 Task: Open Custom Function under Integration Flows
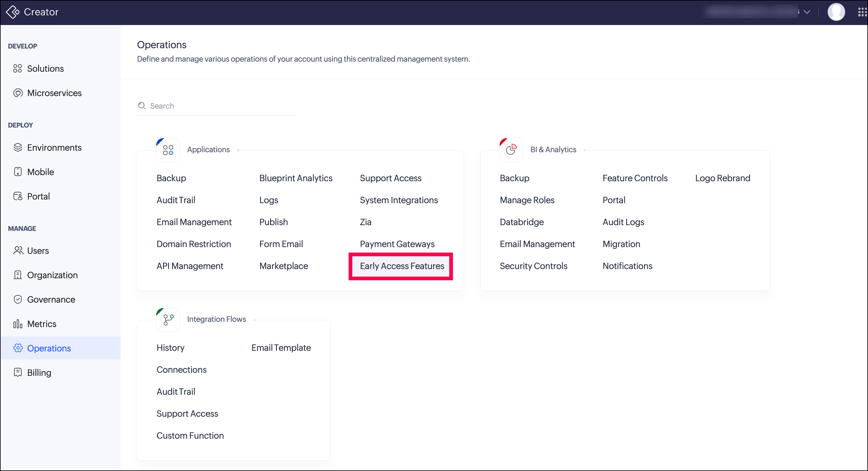(x=190, y=436)
